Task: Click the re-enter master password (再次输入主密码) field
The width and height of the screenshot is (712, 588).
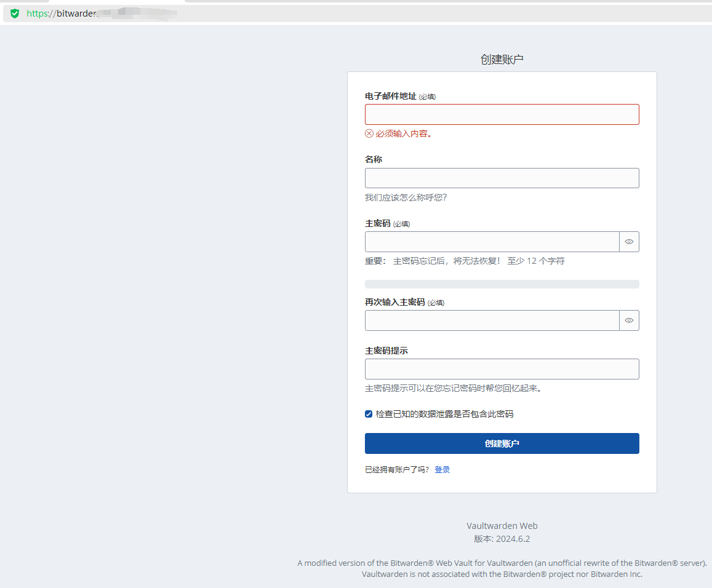Action: click(x=492, y=320)
